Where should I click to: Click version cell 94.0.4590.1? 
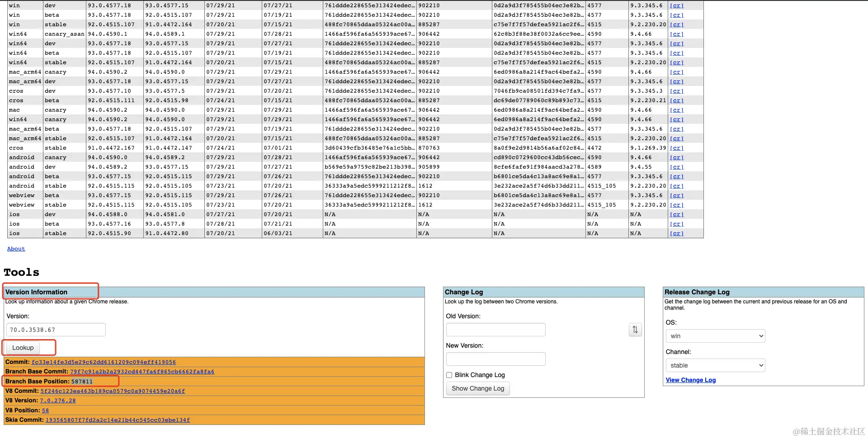coord(114,34)
